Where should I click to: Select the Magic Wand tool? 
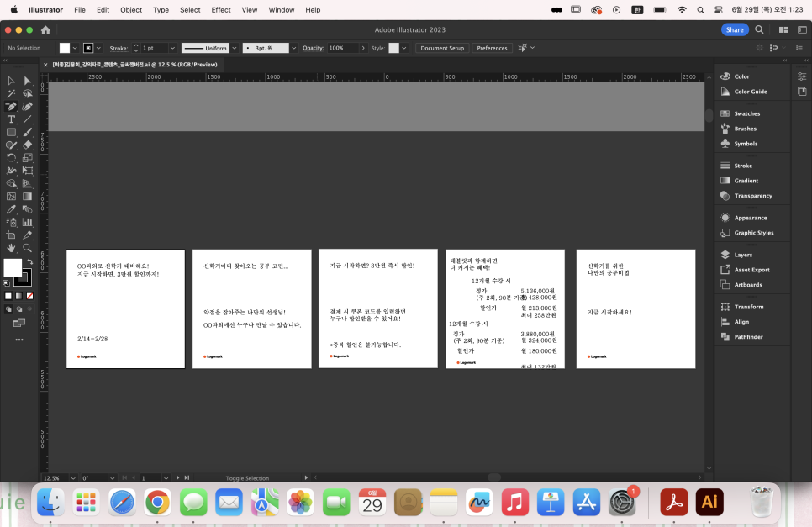tap(11, 93)
